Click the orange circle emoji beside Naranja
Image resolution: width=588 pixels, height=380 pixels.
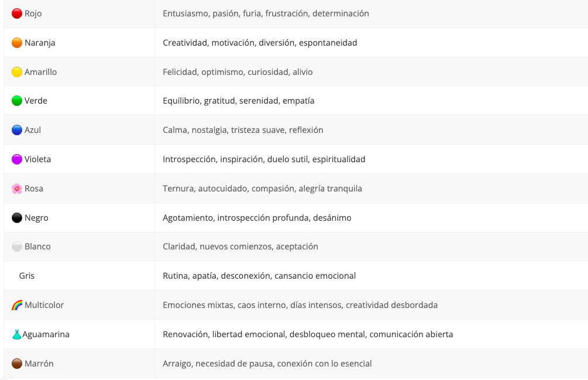click(x=17, y=43)
